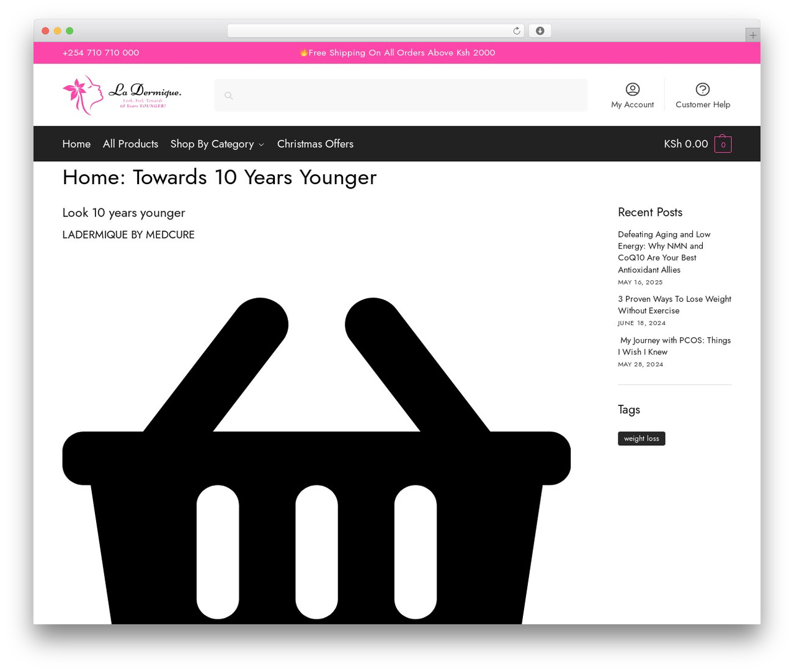Open the Customer Help question icon
Viewport: 794px width, 672px height.
(703, 89)
